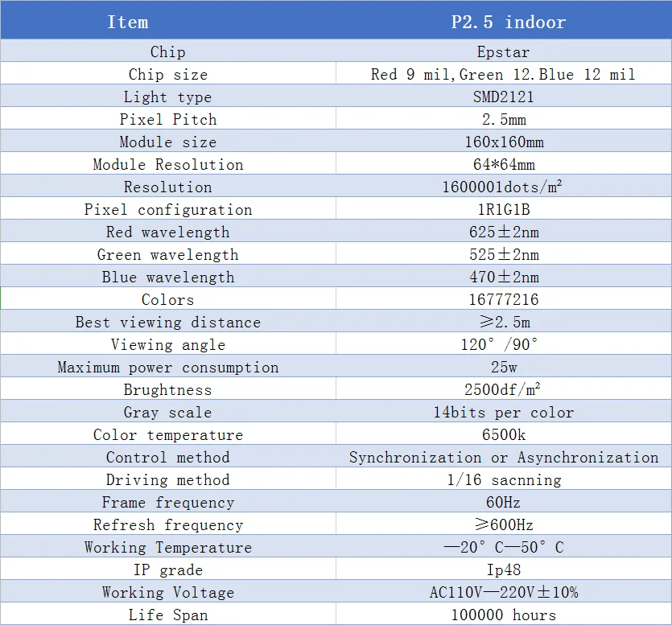672x625 pixels.
Task: Select the '14bits per color' cell
Action: 503,412
